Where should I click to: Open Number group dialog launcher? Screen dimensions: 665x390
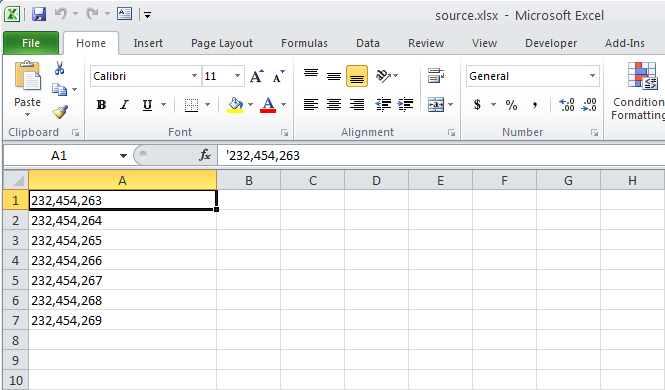[x=594, y=133]
